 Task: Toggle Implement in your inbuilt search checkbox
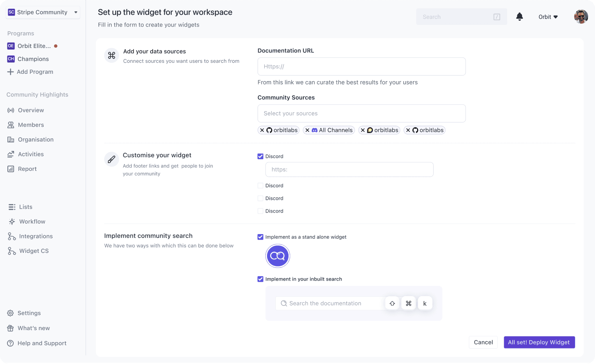[x=260, y=279]
